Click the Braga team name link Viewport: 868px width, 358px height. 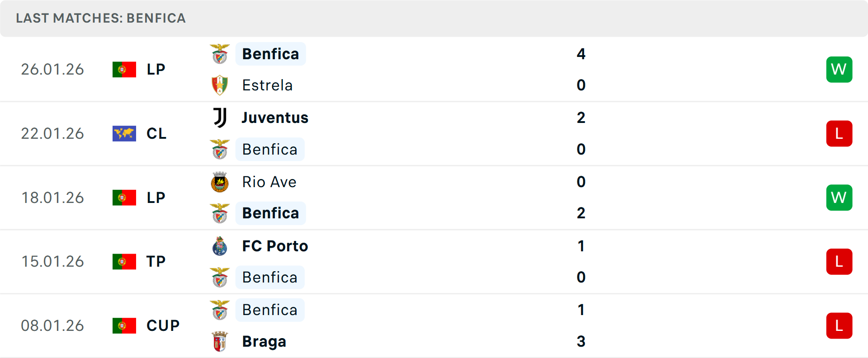[264, 342]
